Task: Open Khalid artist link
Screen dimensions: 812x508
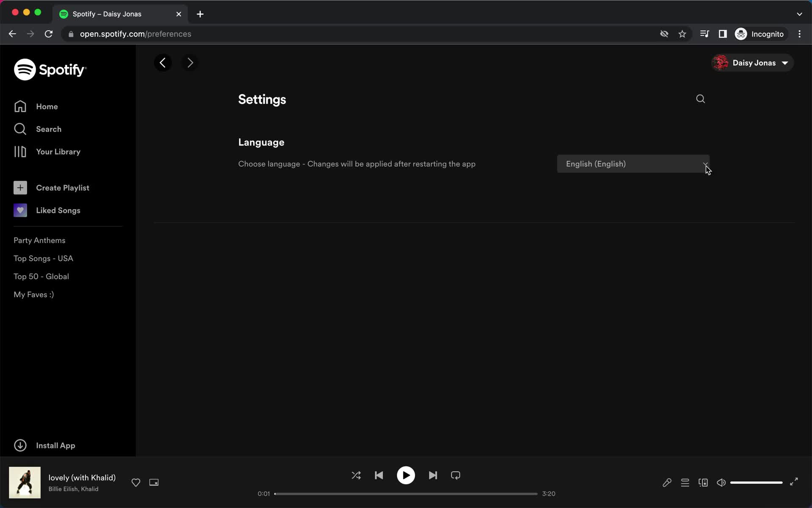Action: [90, 489]
